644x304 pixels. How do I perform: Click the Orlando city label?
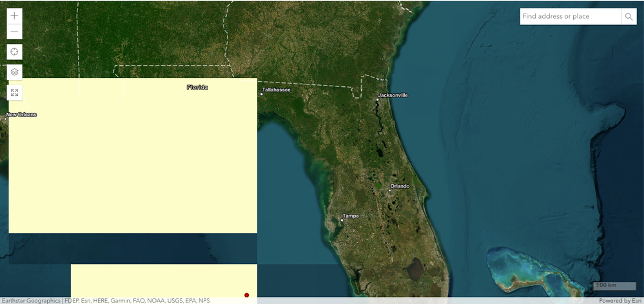[400, 186]
